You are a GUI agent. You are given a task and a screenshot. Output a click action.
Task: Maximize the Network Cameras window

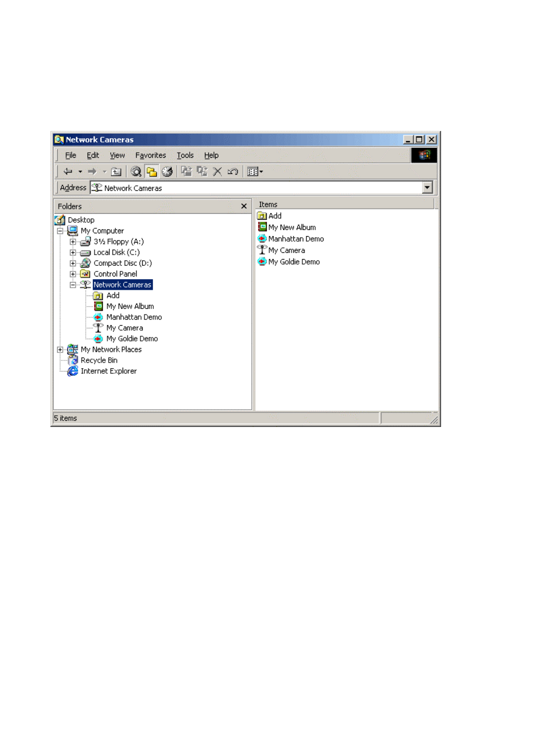point(419,140)
